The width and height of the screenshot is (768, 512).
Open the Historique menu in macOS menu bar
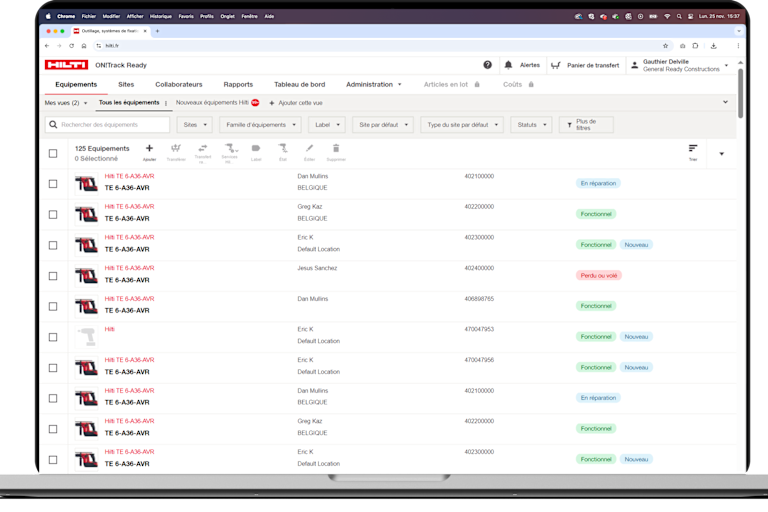160,16
